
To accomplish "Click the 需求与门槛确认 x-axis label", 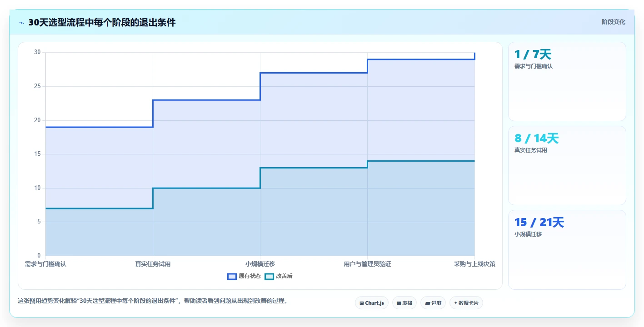I will [x=45, y=264].
